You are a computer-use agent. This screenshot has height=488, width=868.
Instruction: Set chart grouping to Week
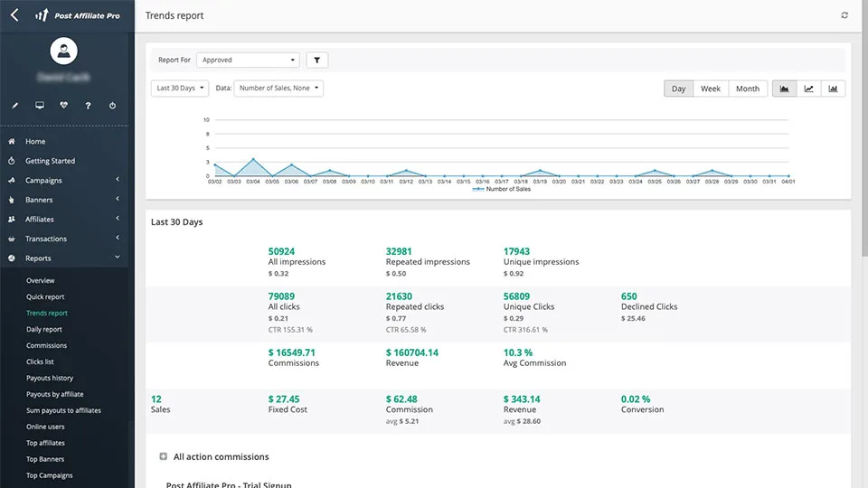[x=711, y=89]
